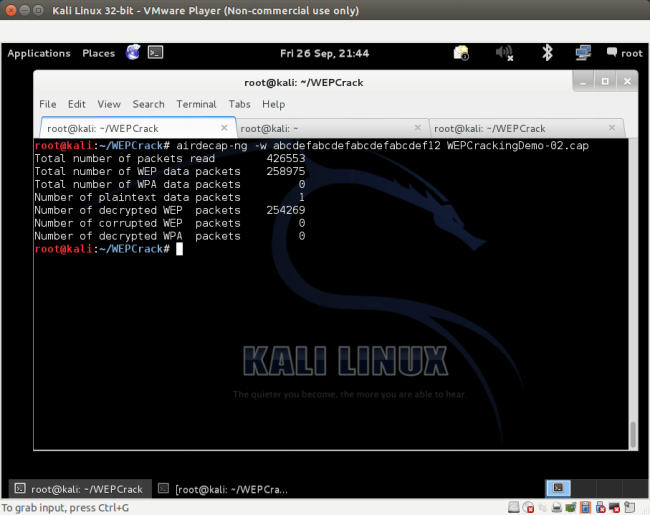The width and height of the screenshot is (650, 515).
Task: Open the terminal's File menu
Action: 47,104
